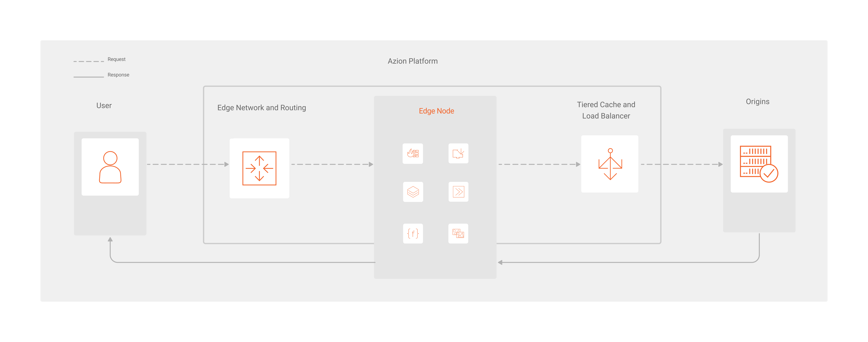868x342 pixels.
Task: Click the double chevron accelerator icon
Action: 458,192
